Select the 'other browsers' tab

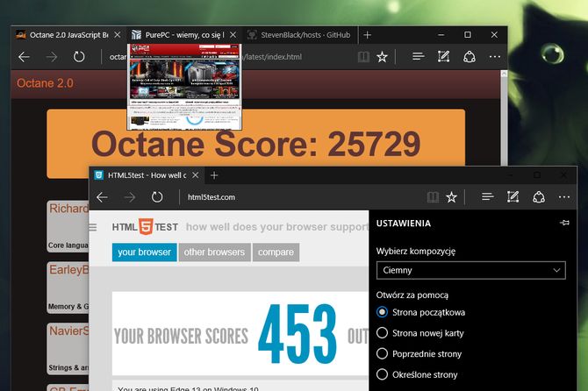214,252
